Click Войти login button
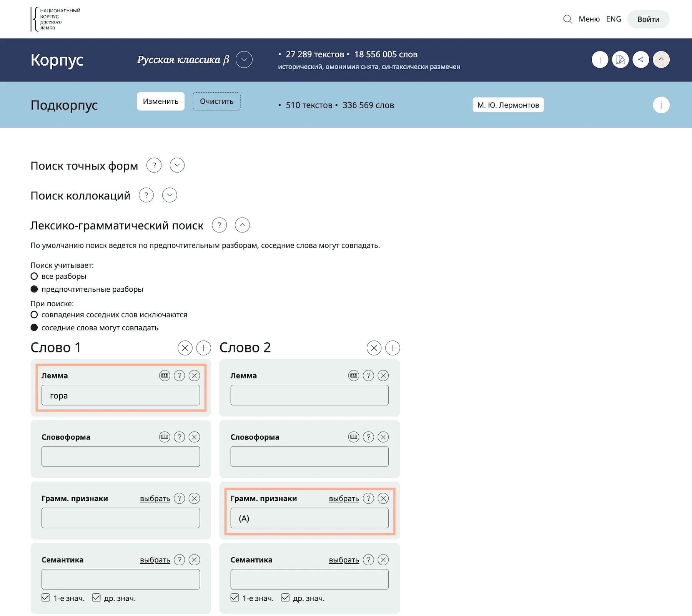This screenshot has width=692, height=616. pyautogui.click(x=648, y=19)
